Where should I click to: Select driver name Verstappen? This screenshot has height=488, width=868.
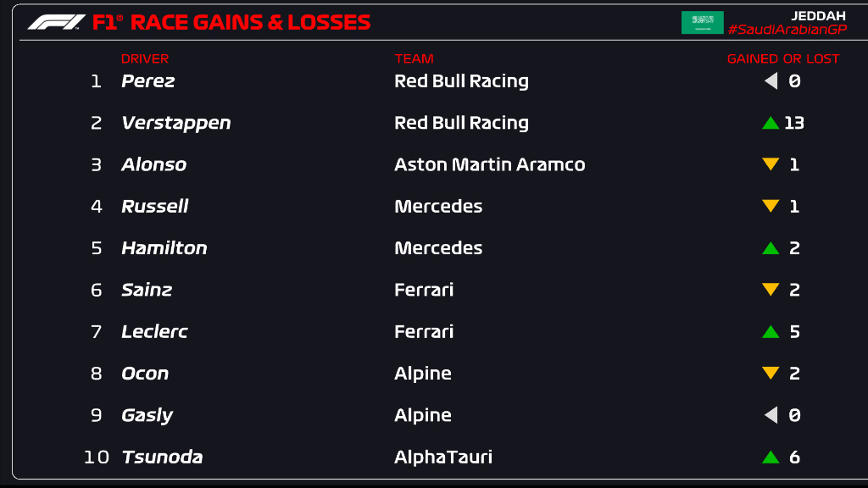(x=175, y=123)
